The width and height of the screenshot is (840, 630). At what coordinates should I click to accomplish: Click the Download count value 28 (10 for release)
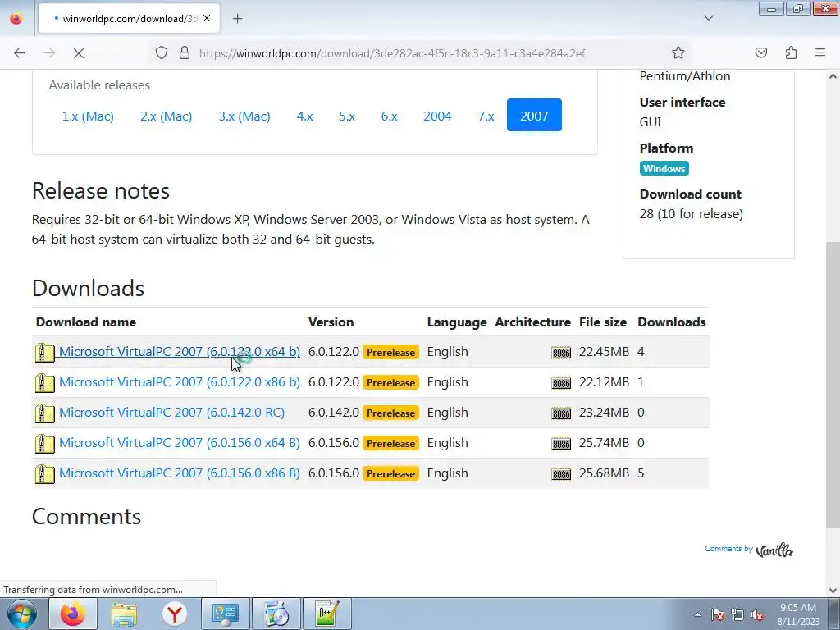[x=691, y=214]
